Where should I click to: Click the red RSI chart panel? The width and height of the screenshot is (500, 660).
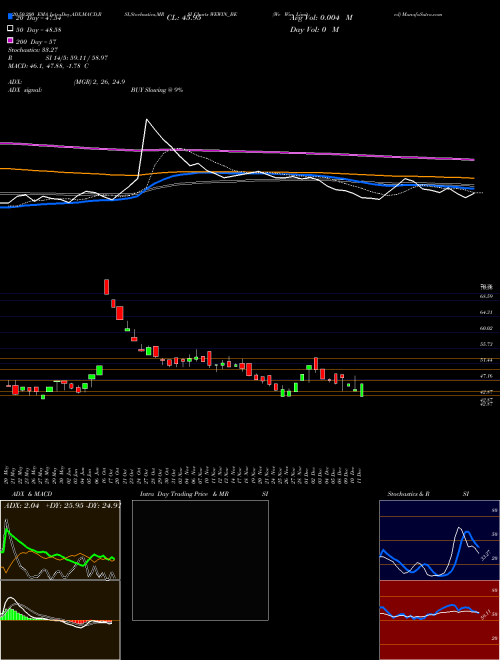[x=439, y=620]
